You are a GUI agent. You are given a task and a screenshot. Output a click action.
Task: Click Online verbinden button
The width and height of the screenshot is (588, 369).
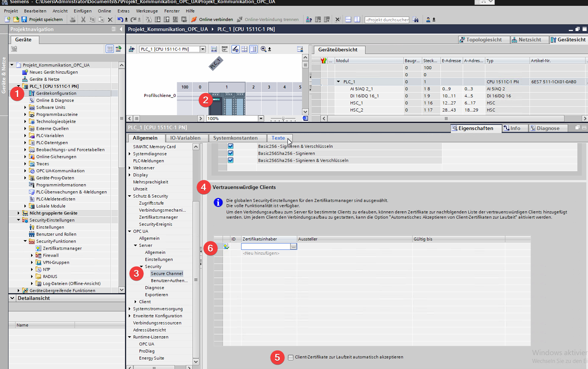coord(212,19)
